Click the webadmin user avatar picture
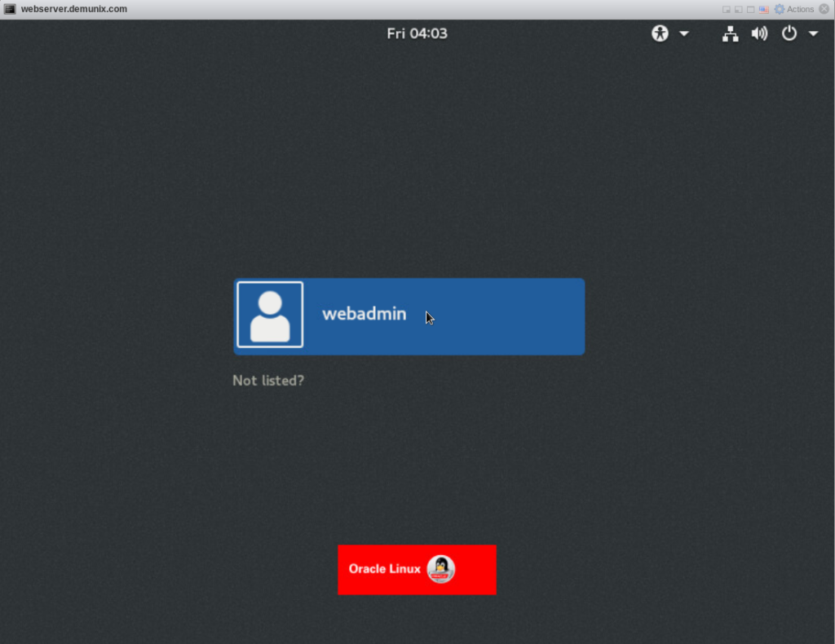 click(270, 315)
